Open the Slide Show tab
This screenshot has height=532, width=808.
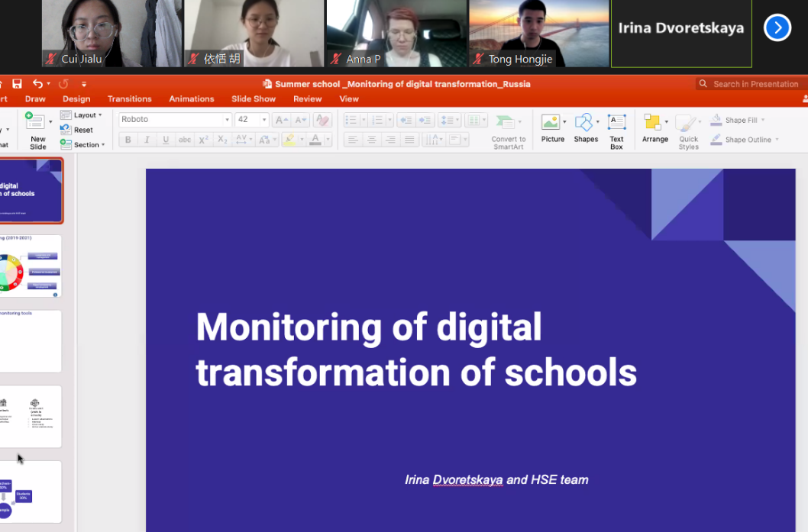coord(254,99)
